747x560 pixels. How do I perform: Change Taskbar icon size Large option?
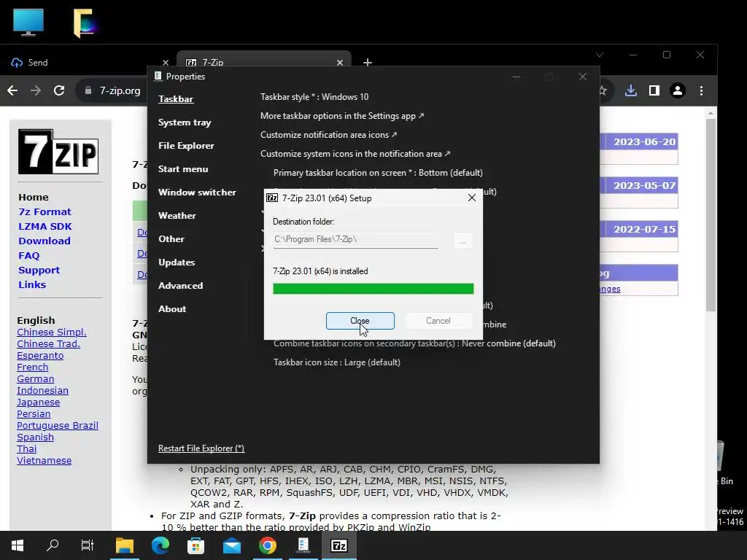(337, 362)
